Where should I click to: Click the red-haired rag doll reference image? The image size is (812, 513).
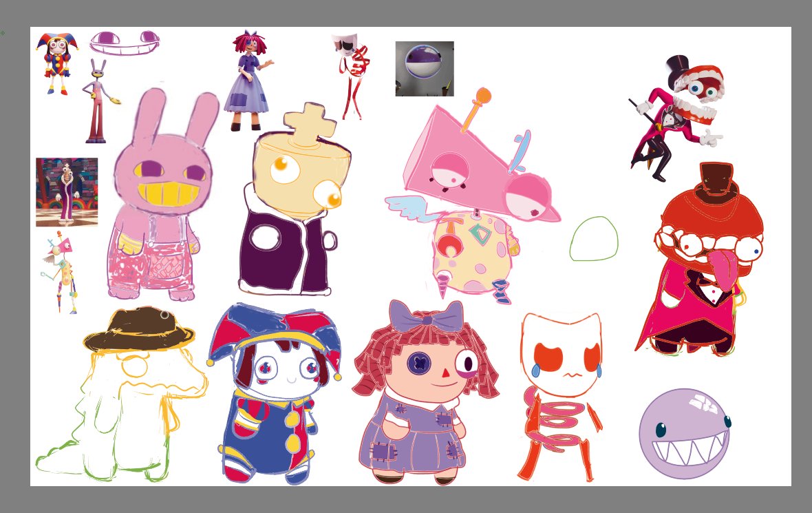248,81
